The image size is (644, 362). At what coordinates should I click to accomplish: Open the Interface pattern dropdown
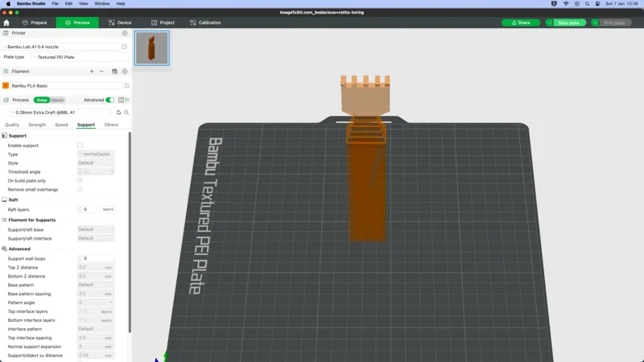click(96, 329)
